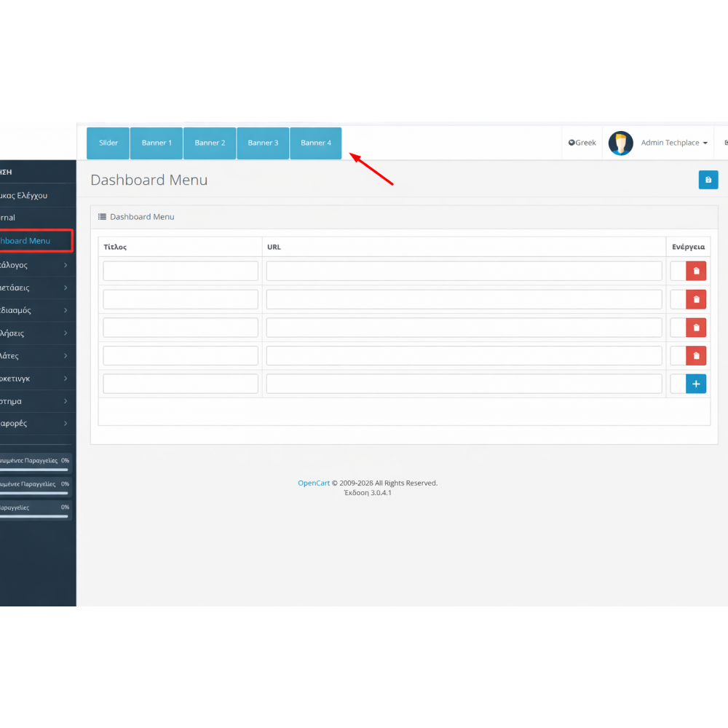Click the first Τίτλος input field
Screen dimensions: 728x728
pyautogui.click(x=180, y=270)
